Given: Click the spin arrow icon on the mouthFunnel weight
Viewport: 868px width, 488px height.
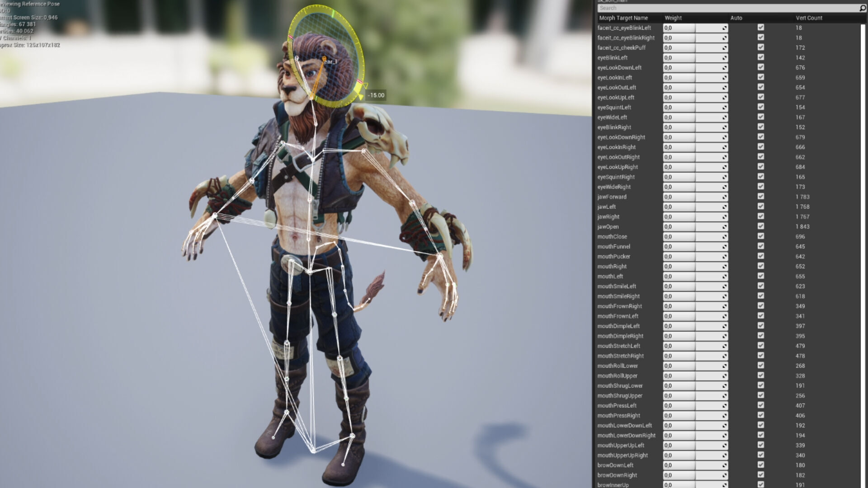Looking at the screenshot, I should [x=724, y=247].
